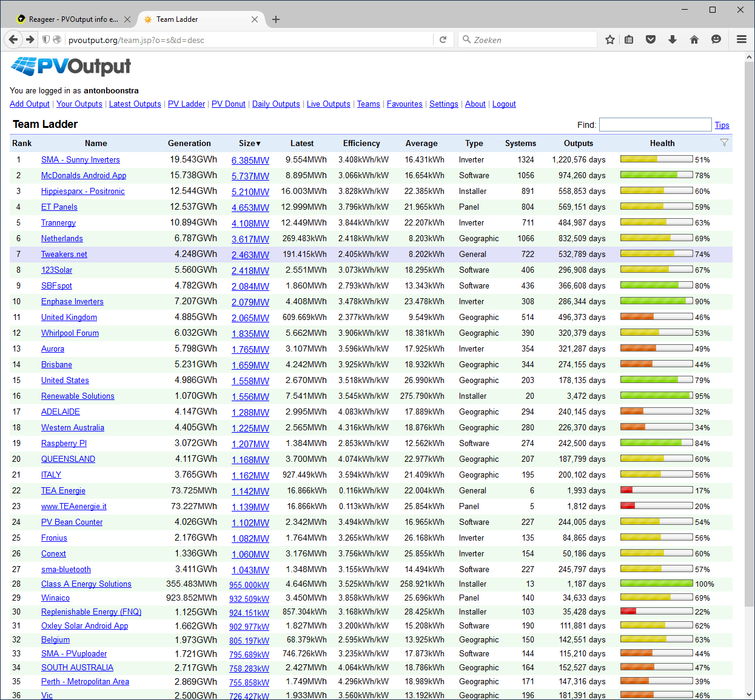The height and width of the screenshot is (700, 755).
Task: Click the Pocket save icon
Action: pos(651,39)
